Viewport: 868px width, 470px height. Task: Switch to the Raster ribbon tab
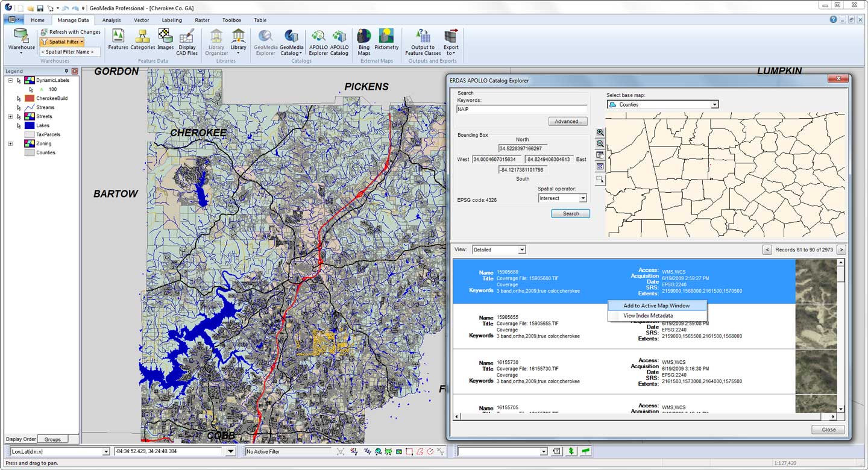coord(203,20)
